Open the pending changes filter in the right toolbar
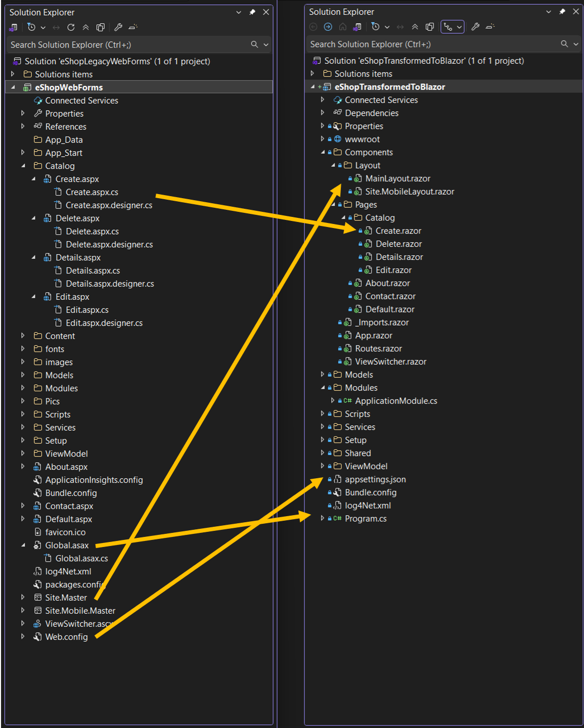This screenshot has height=728, width=584. coord(374,26)
